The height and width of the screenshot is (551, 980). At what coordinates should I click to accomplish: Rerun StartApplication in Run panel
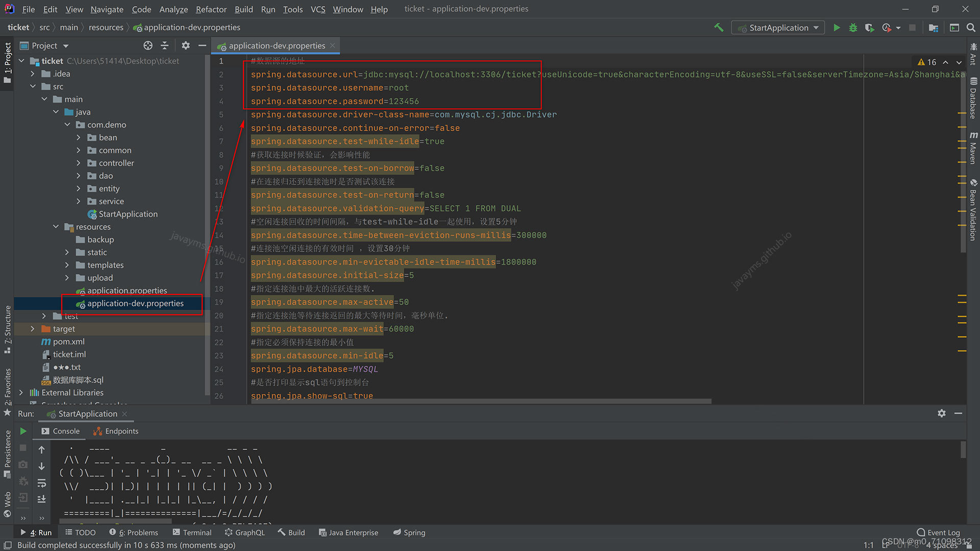click(x=23, y=431)
